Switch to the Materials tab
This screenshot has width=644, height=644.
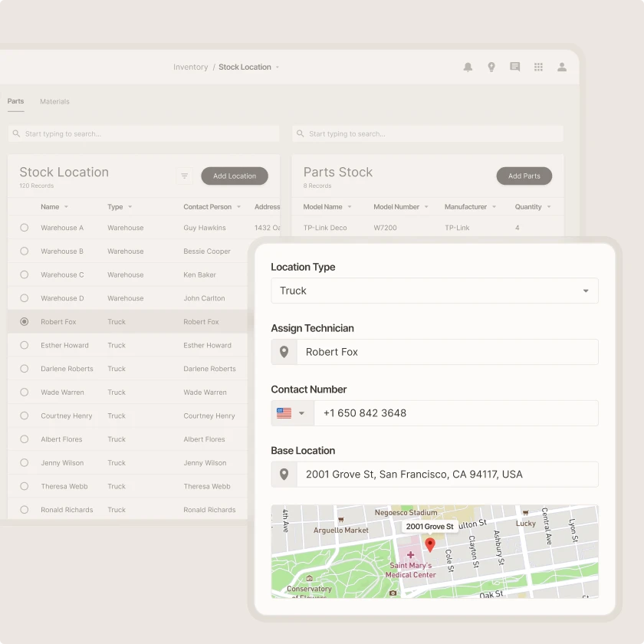[x=54, y=101]
